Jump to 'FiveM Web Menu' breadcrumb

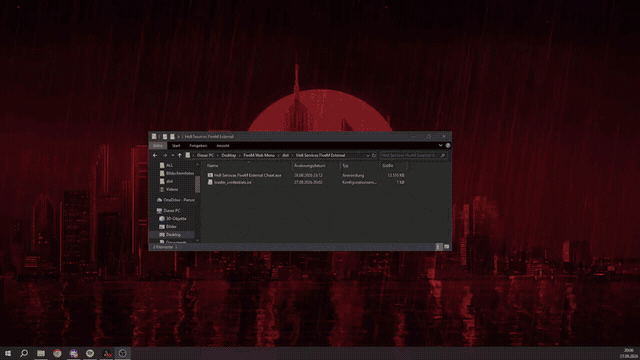tap(259, 155)
